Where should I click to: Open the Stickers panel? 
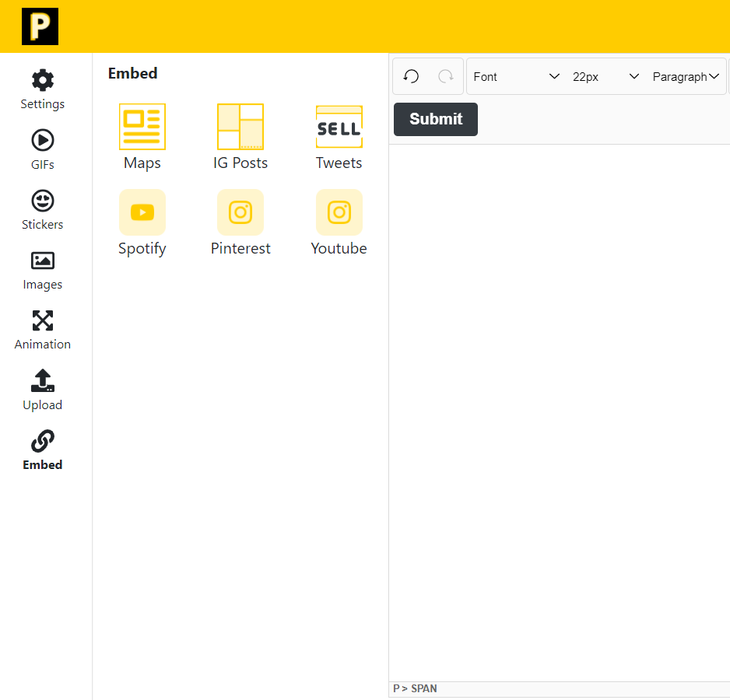pos(42,210)
